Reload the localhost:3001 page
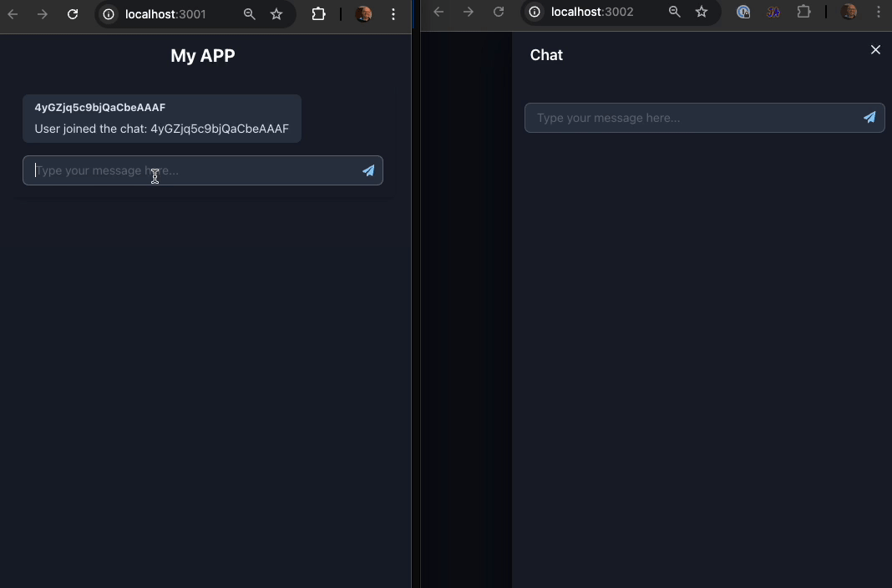The width and height of the screenshot is (892, 588). point(73,14)
